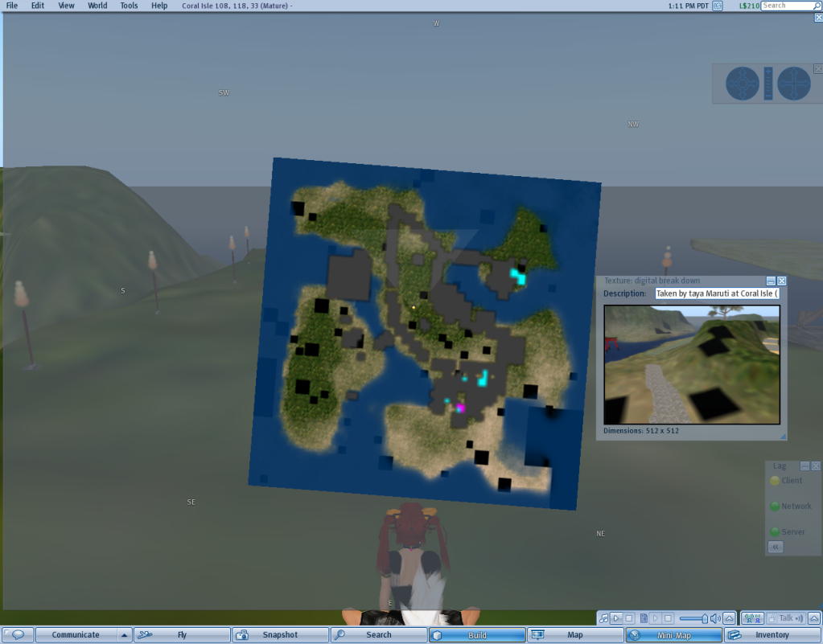823x644 pixels.
Task: Click the camera pan control wheel
Action: click(x=793, y=84)
